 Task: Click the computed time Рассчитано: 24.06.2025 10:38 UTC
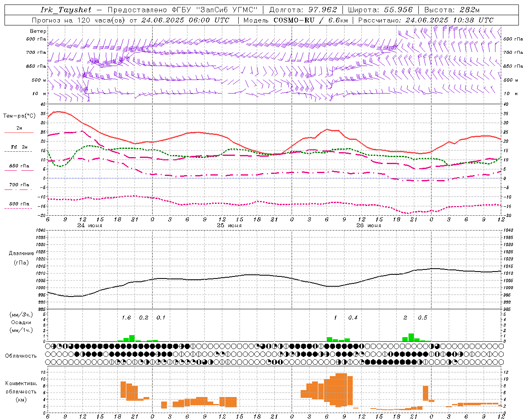tap(426, 20)
